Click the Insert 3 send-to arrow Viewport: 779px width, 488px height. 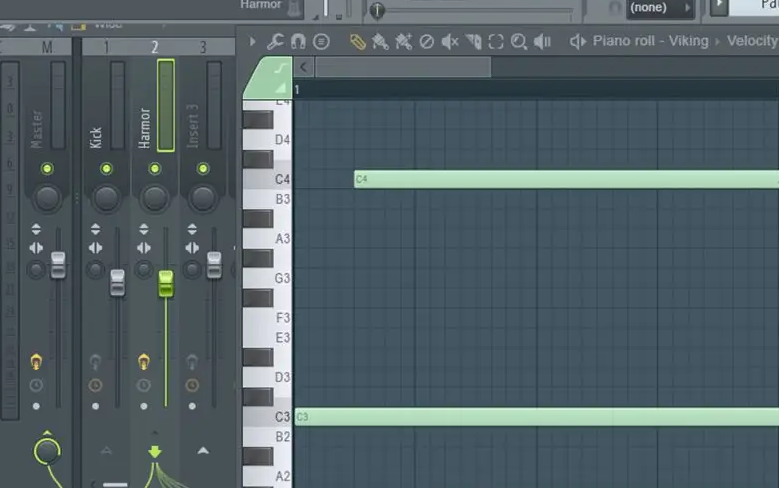click(203, 451)
